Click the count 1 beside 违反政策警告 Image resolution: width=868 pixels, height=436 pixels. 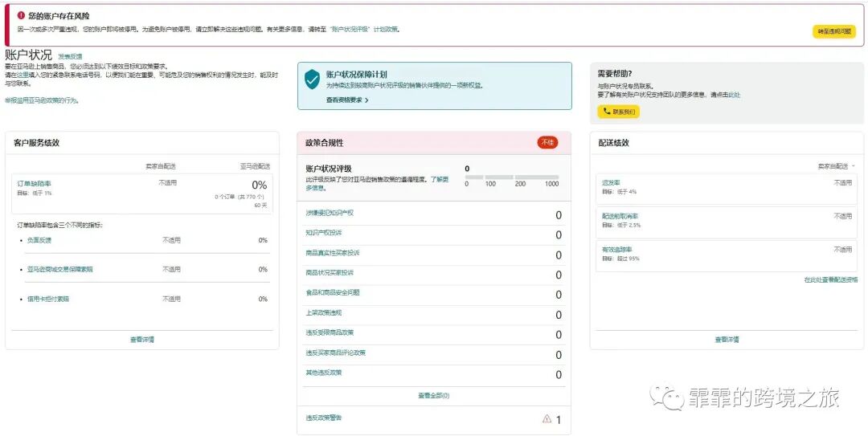(x=558, y=420)
